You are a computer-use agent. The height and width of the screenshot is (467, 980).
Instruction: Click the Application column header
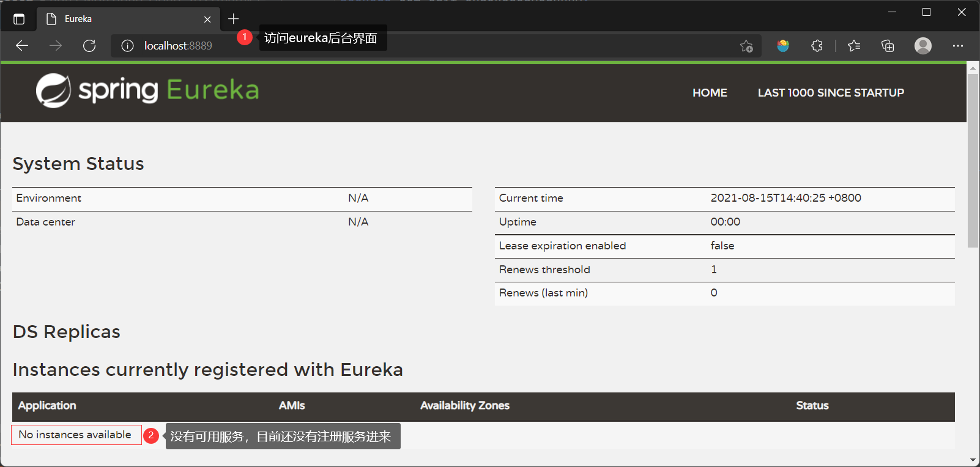[x=47, y=406]
